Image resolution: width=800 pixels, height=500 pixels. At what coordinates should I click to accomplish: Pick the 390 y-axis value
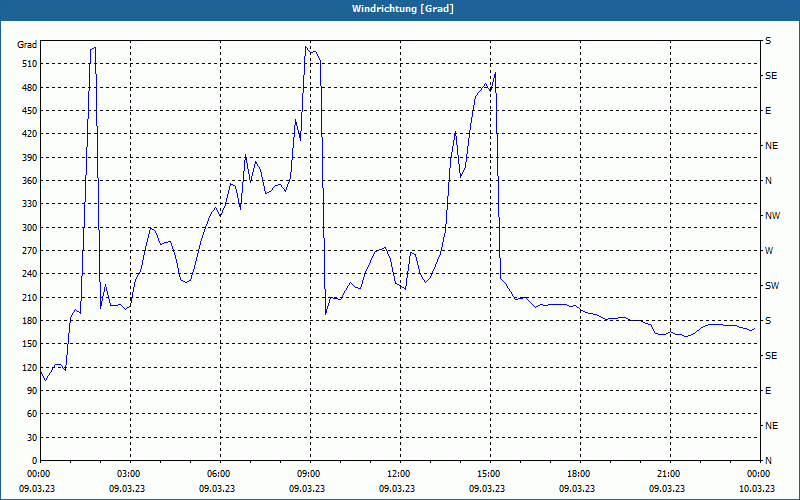click(x=30, y=157)
